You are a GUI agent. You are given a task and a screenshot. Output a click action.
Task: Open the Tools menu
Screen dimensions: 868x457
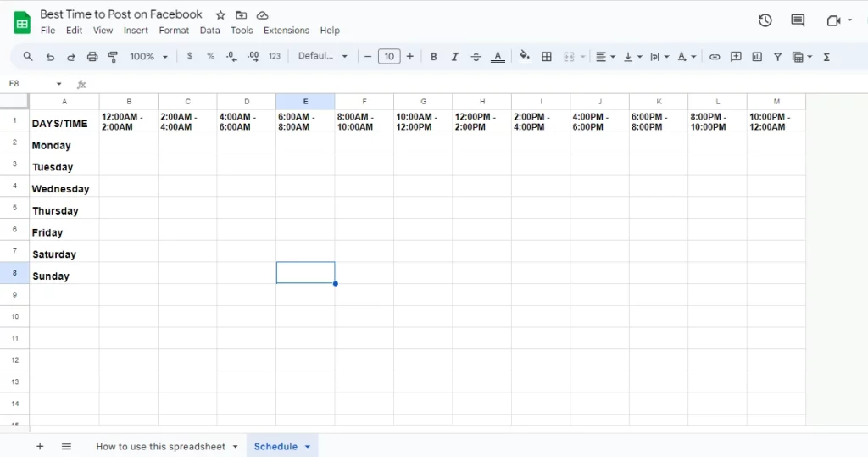tap(242, 31)
